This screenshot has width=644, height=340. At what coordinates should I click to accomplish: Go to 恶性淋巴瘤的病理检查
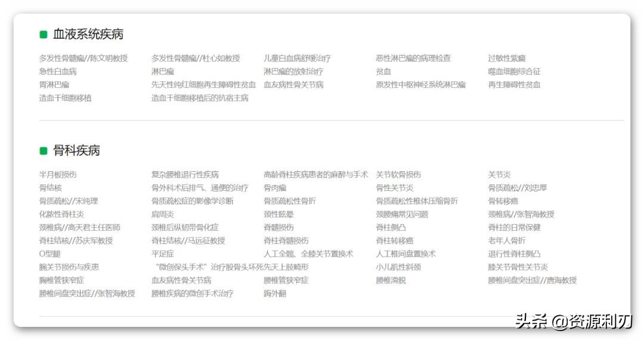413,58
